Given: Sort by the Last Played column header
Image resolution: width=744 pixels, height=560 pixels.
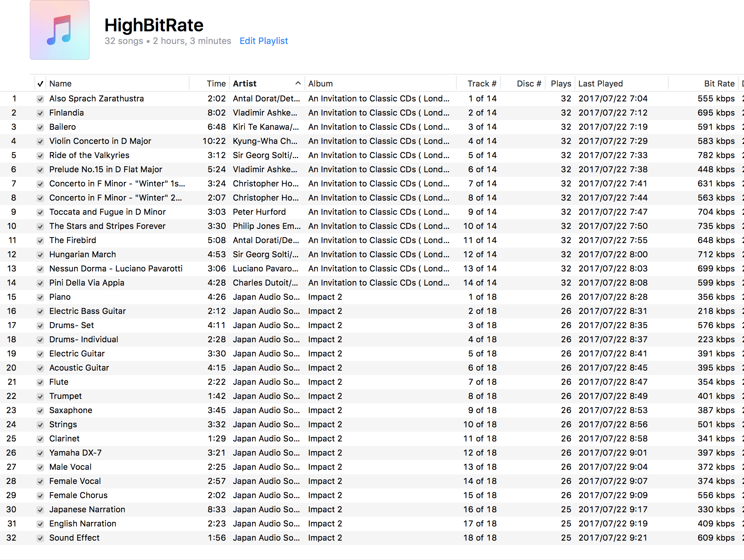Looking at the screenshot, I should [x=600, y=84].
